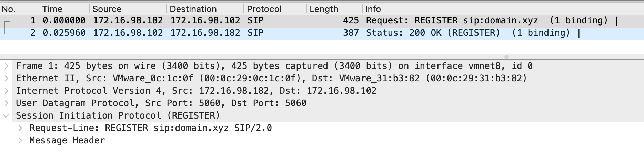Expand the Frame 1 details row
Viewport: 644px width, 153px height.
click(6, 66)
